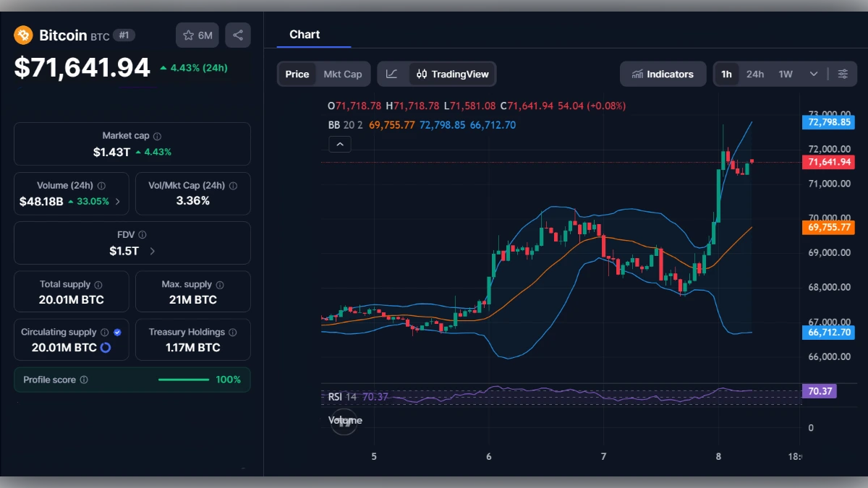
Task: Switch to the Chart tab
Action: [x=305, y=34]
